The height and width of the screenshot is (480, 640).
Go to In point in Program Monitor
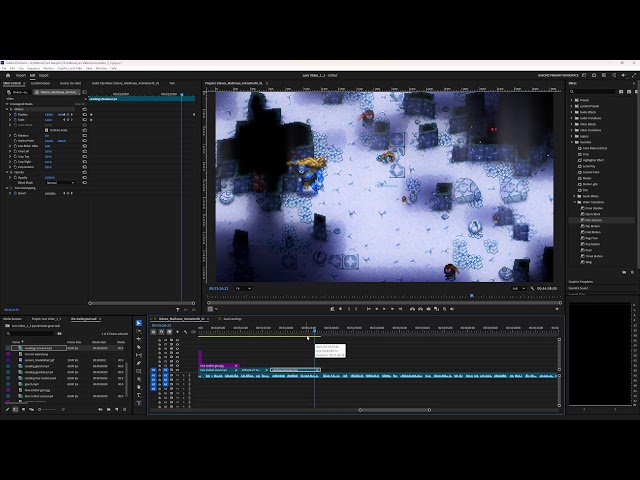pos(369,309)
